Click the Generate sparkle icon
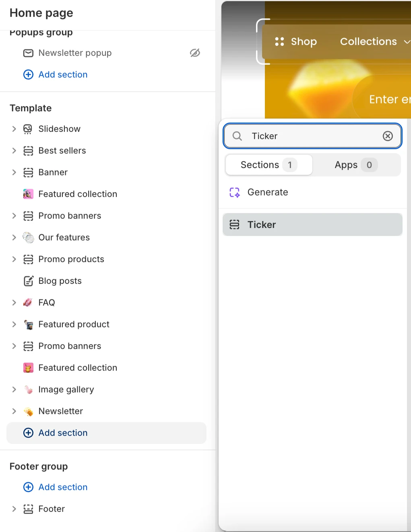This screenshot has height=532, width=411. pos(235,193)
